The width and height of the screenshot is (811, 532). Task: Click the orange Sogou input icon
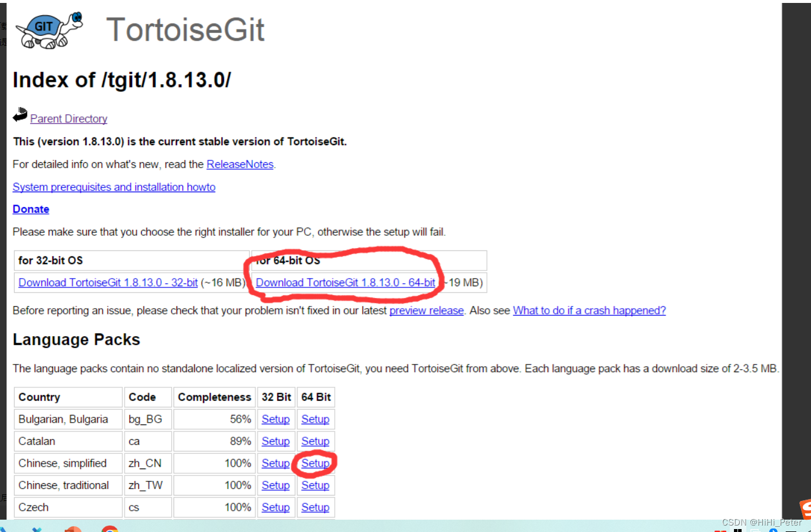point(806,509)
